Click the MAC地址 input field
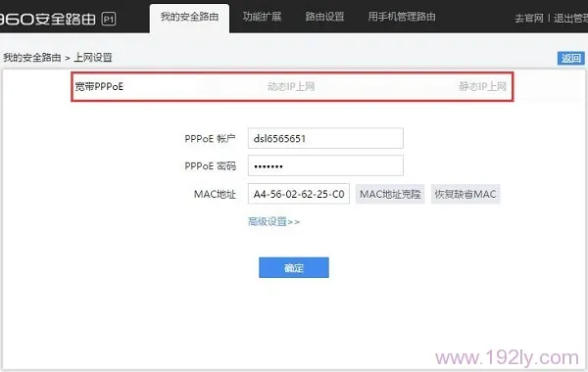Screen dimensions: 588x372 tap(299, 194)
